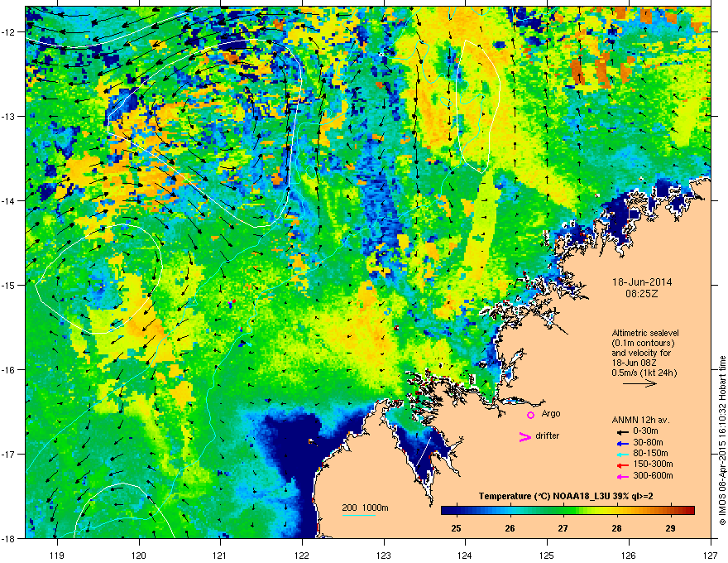Click the 'ANMN 12h av.' heading
This screenshot has height=563, width=728.
tap(640, 420)
